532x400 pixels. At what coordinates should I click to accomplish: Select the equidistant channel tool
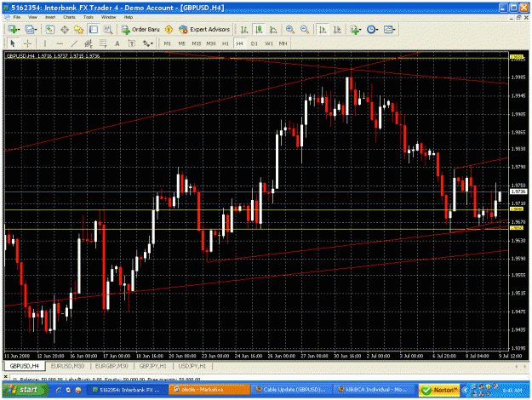tap(89, 43)
